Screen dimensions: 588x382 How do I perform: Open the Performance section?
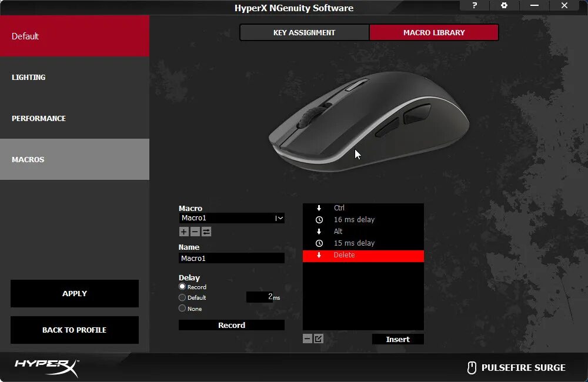[x=75, y=119]
